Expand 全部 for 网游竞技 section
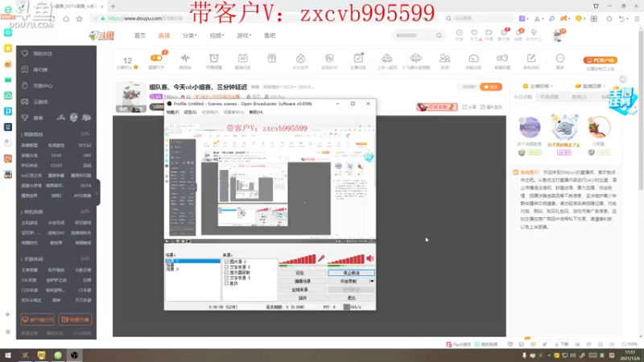Viewport: 644px width, 362px height. (85, 134)
